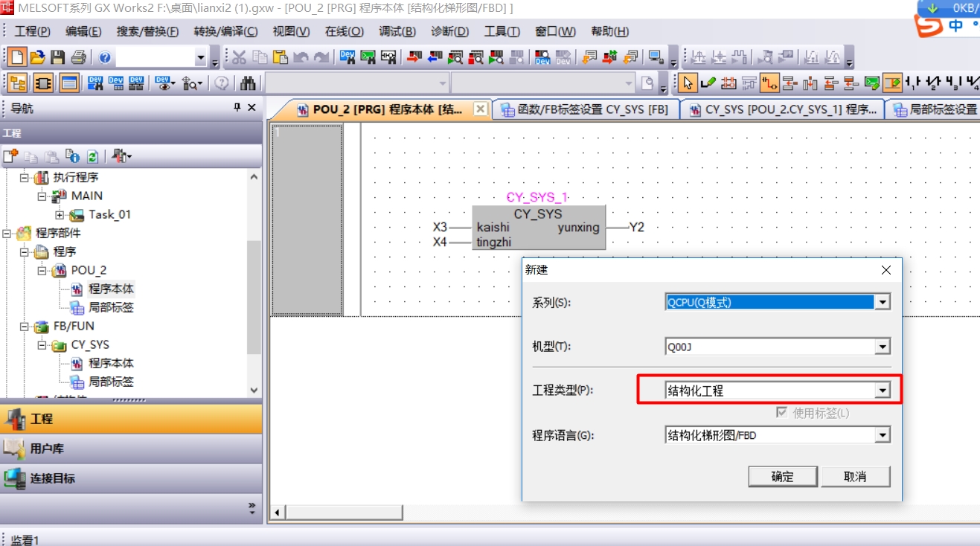Open the 工程类型 project type dropdown

tap(882, 391)
